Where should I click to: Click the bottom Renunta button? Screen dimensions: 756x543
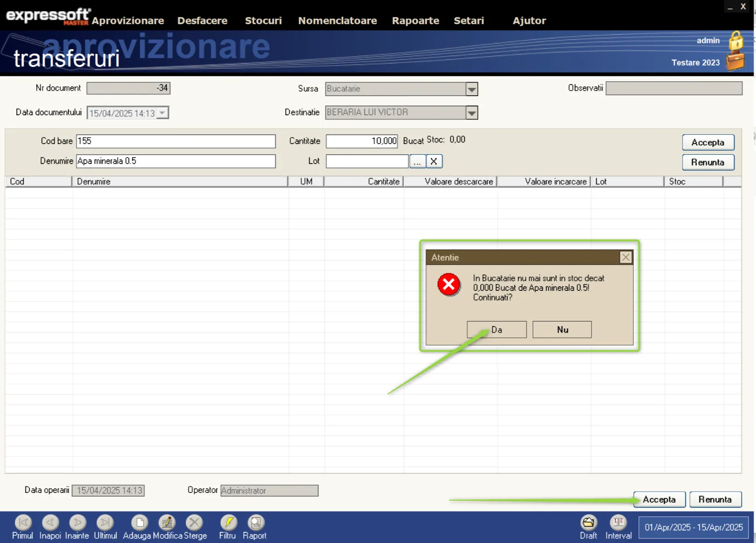[715, 499]
